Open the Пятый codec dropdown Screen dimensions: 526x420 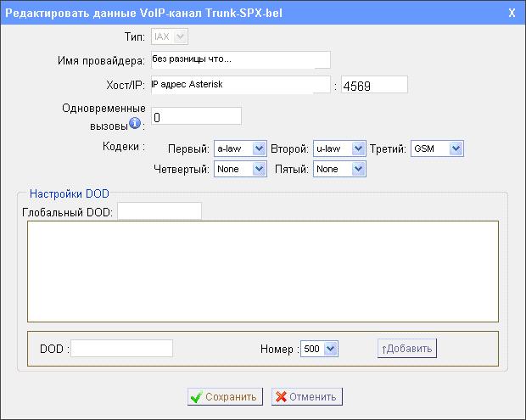[x=339, y=169]
